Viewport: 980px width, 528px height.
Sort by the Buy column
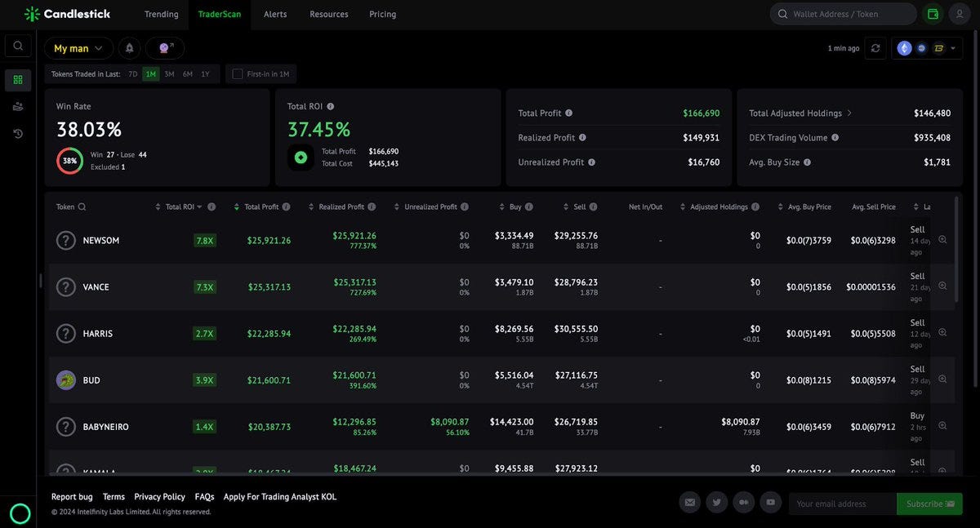click(501, 207)
